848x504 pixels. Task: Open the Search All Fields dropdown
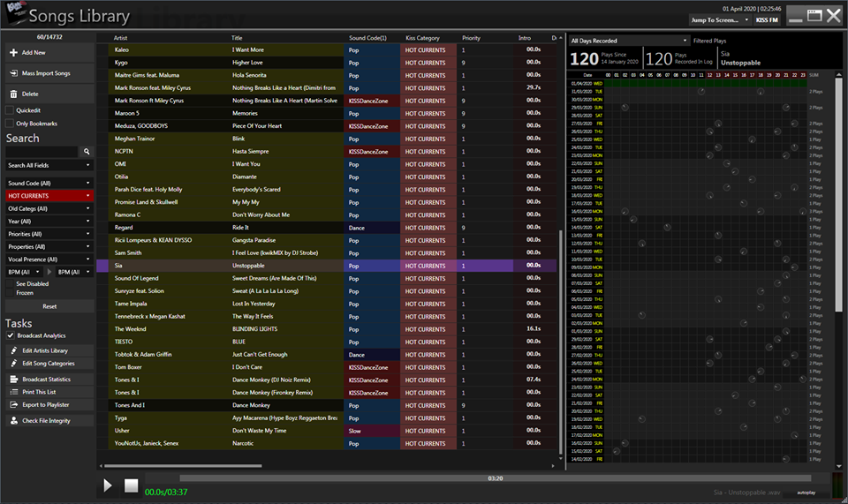click(x=49, y=165)
